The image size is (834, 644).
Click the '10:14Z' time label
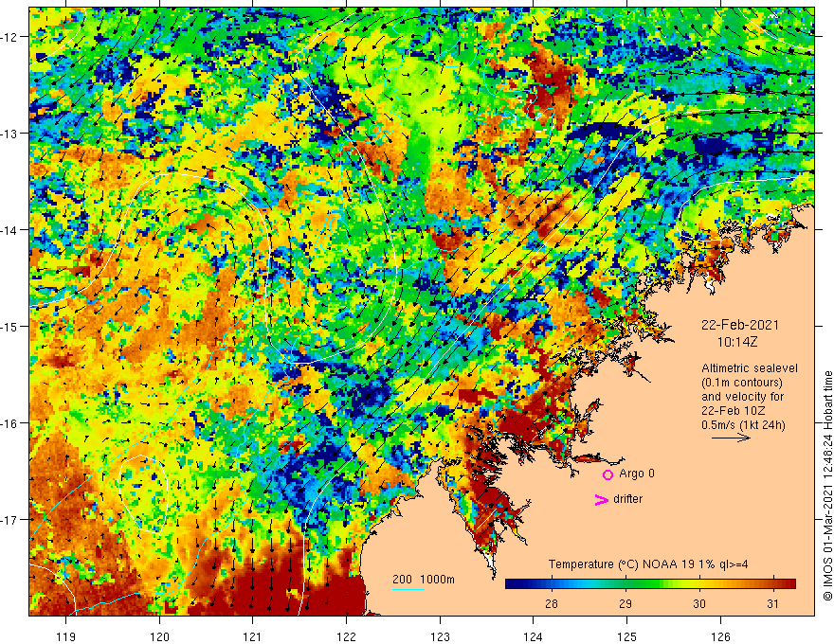[x=737, y=342]
